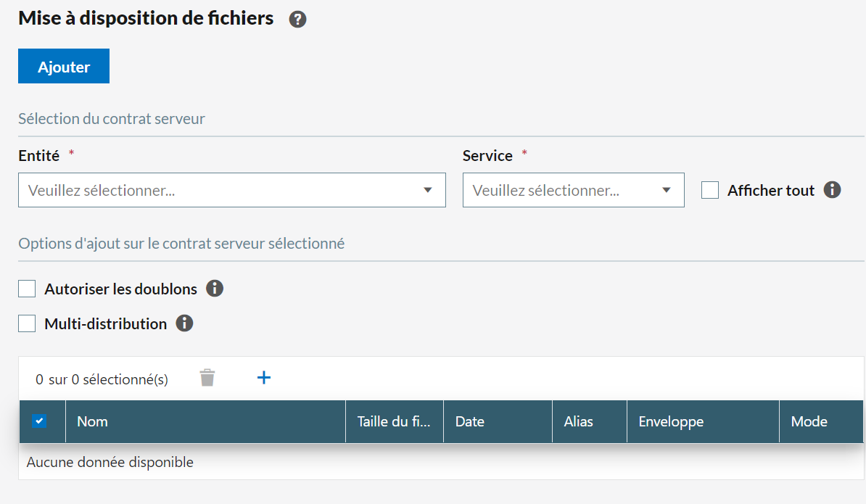Sort by the Nom column header
Screen dimensions: 866x504
[93, 421]
